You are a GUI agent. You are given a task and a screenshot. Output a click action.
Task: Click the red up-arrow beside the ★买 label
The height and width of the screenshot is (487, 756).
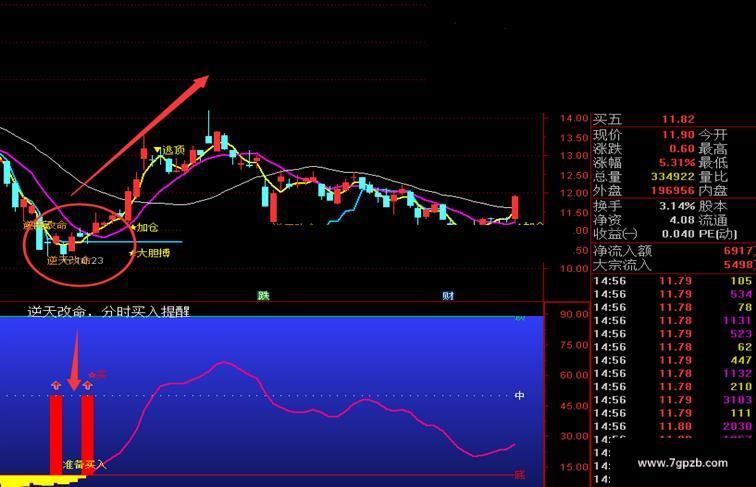tap(87, 385)
